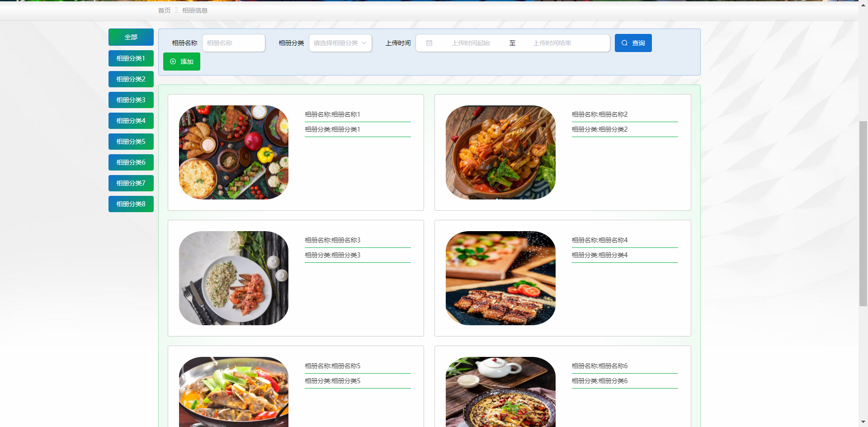Click text 相册分类:相册分类5

pos(332,381)
